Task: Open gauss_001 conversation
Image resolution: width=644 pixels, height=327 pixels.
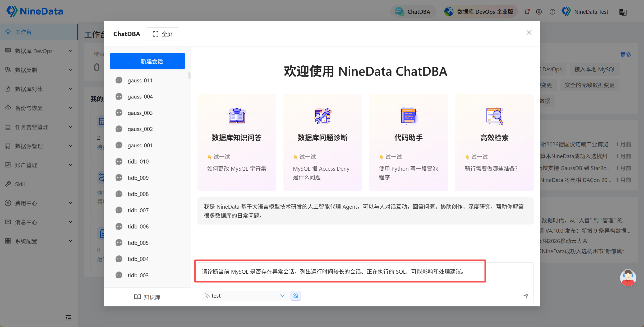Action: click(148, 145)
